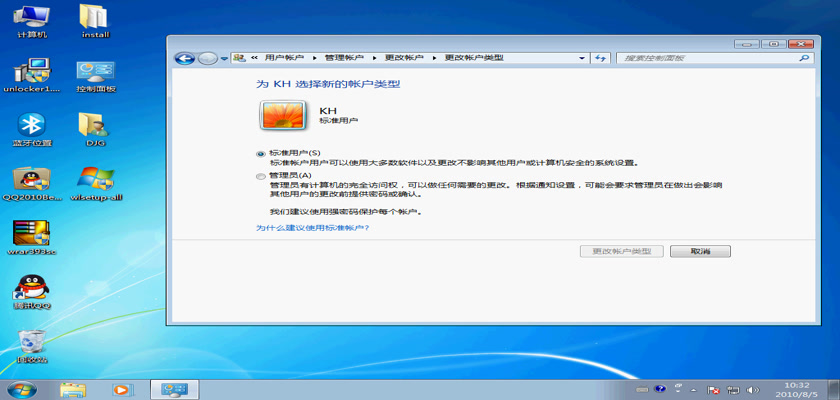Open the recent pages dropdown arrow
Viewport: 840px width, 400px height.
[223, 58]
